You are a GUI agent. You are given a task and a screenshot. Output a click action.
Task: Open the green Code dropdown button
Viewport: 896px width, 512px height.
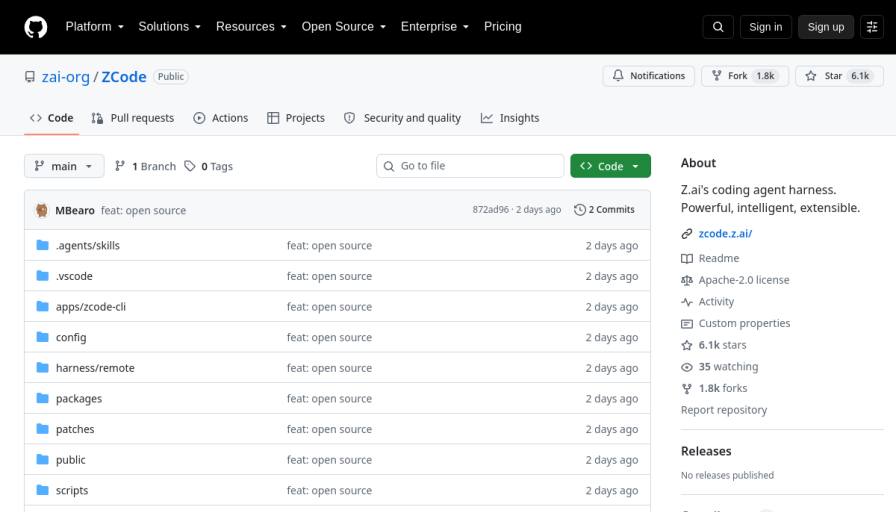[x=610, y=166]
